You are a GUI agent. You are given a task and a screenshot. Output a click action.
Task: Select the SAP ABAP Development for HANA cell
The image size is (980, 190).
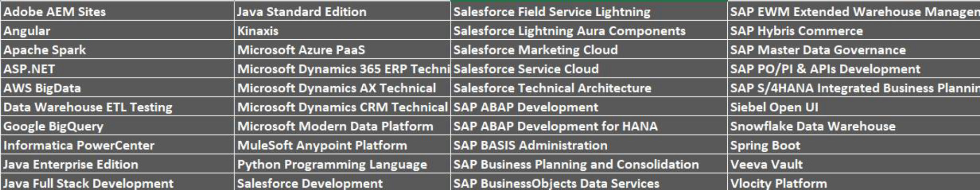tap(589, 126)
